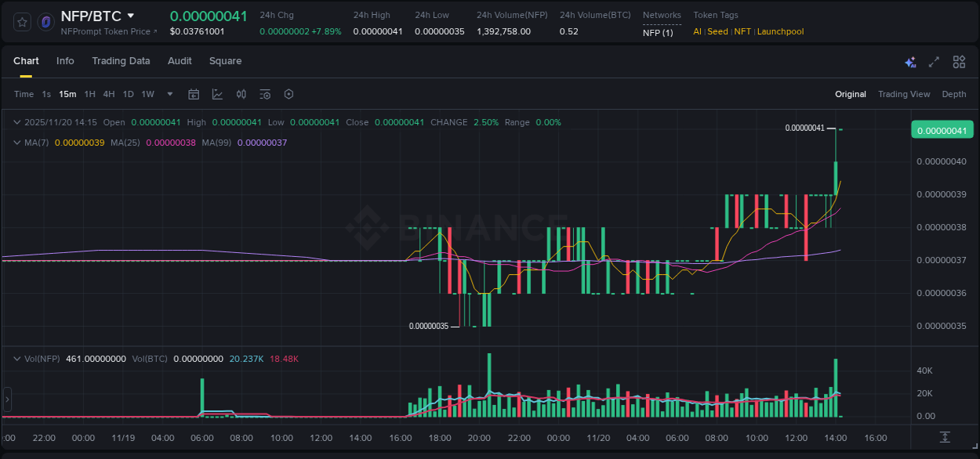This screenshot has height=459, width=980.
Task: Open the chart settings hexagon icon
Action: click(x=289, y=94)
